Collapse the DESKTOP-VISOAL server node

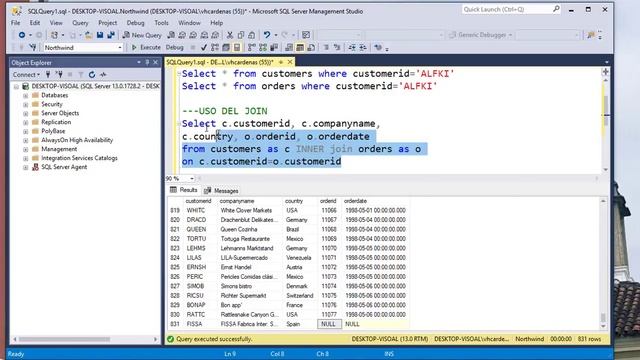pos(16,87)
